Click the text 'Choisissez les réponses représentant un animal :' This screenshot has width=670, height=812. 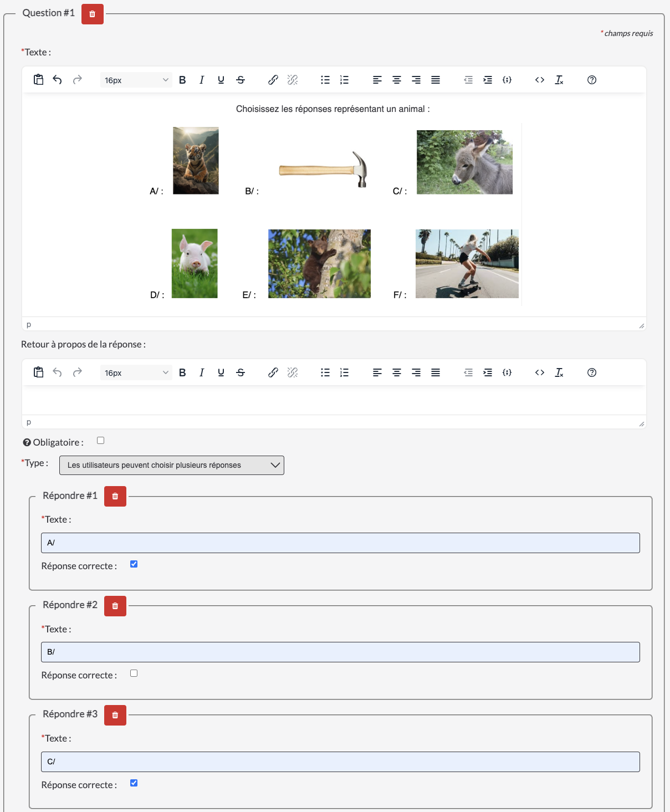(333, 109)
